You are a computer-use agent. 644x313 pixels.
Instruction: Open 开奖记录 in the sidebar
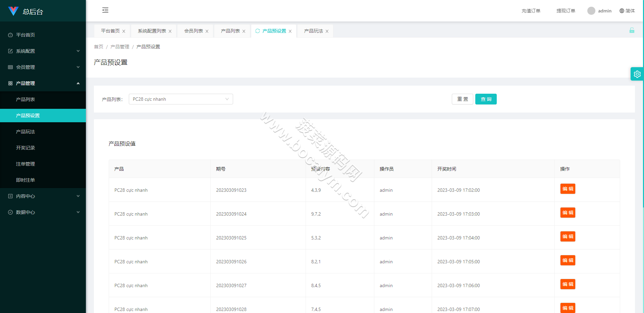(x=43, y=148)
